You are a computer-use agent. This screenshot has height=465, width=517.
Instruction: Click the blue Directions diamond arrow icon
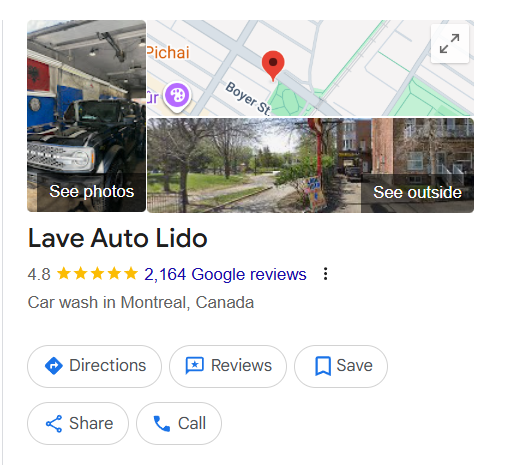[54, 366]
